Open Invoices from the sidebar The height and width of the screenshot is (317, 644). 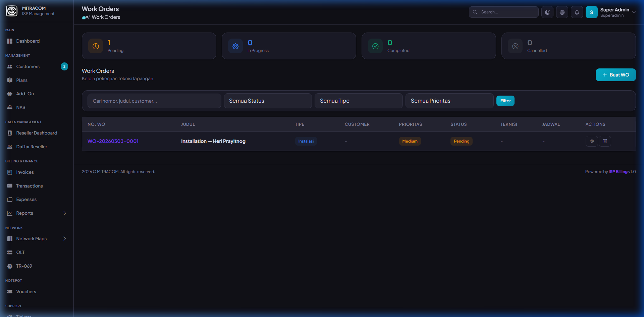tap(25, 172)
